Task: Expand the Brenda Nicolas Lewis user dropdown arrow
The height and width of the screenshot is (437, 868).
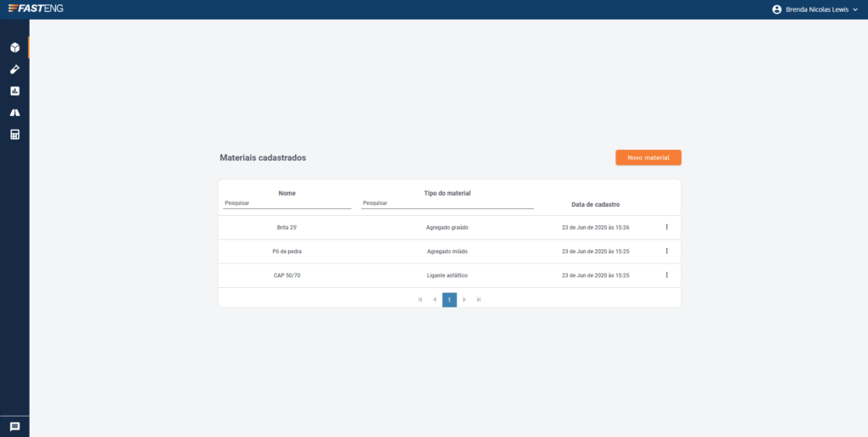Action: [x=855, y=9]
